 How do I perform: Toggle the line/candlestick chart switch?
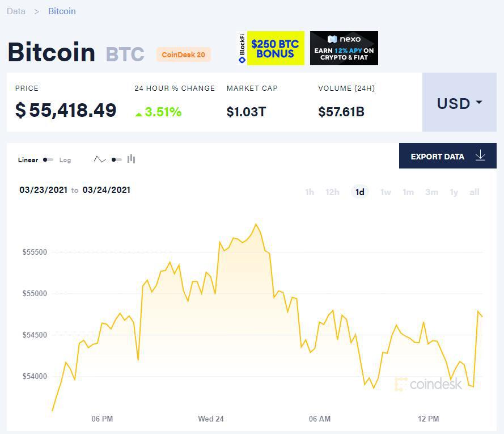116,159
